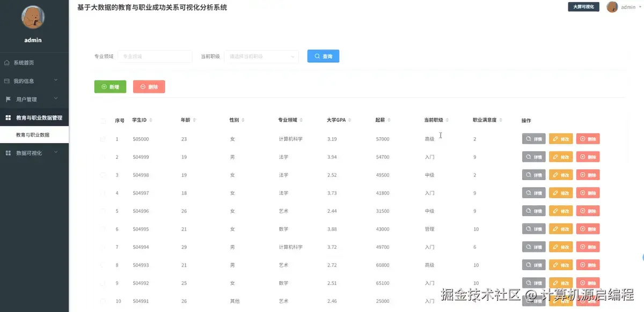
Task: Click 修改 for student S05000
Action: click(x=561, y=139)
